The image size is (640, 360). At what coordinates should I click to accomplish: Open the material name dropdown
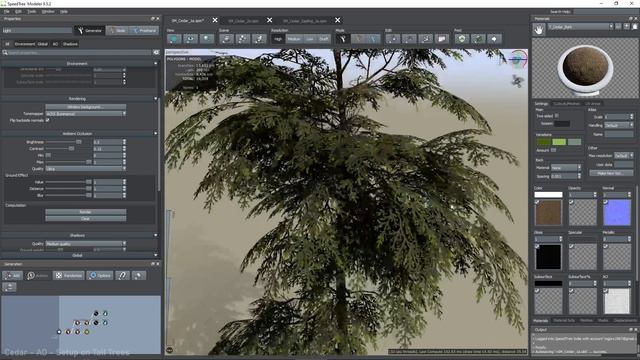click(580, 27)
